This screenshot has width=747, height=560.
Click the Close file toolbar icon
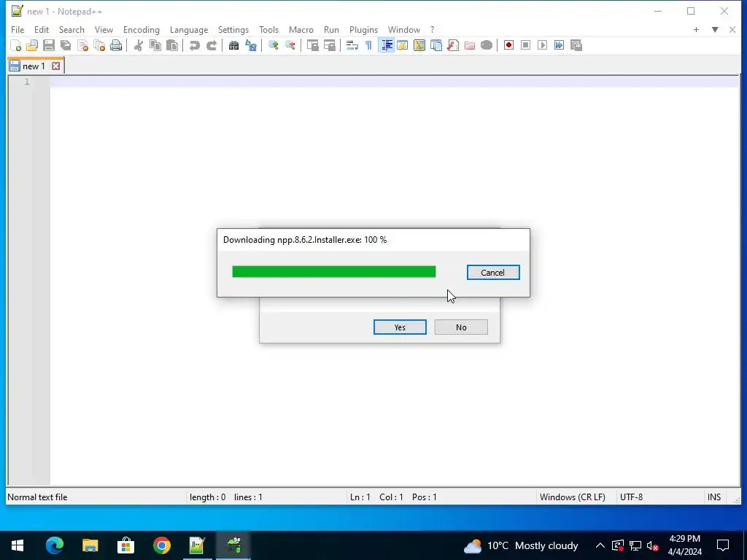pyautogui.click(x=82, y=45)
